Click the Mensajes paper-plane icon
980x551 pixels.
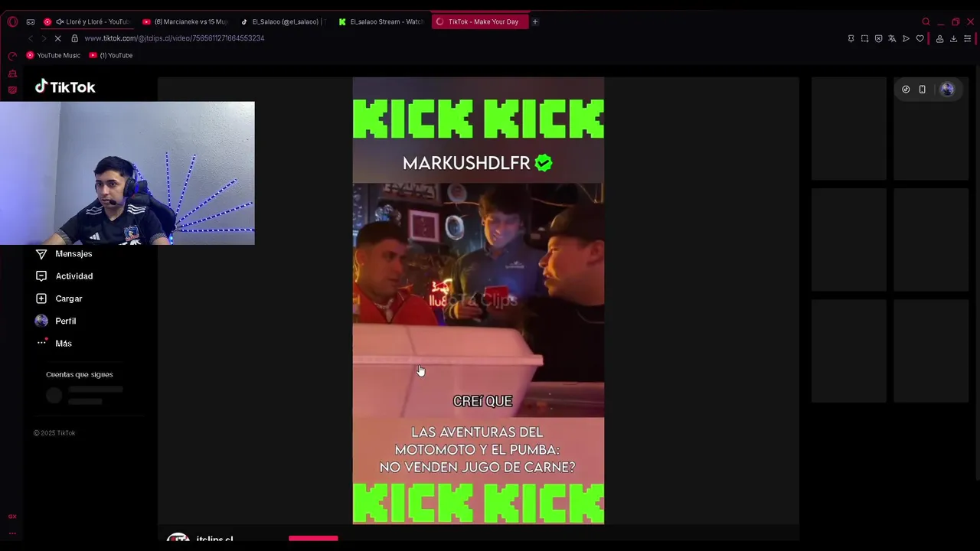(x=41, y=253)
